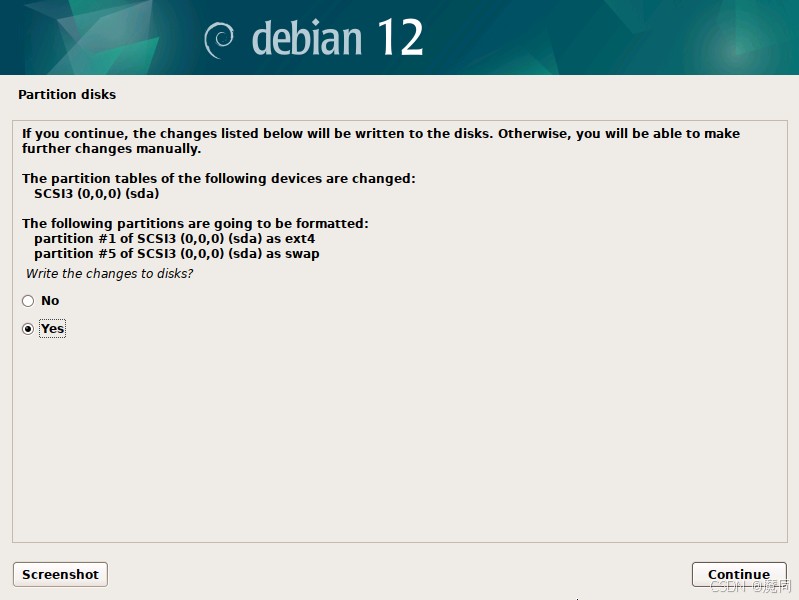Select the No radio button
799x600 pixels.
tap(28, 301)
